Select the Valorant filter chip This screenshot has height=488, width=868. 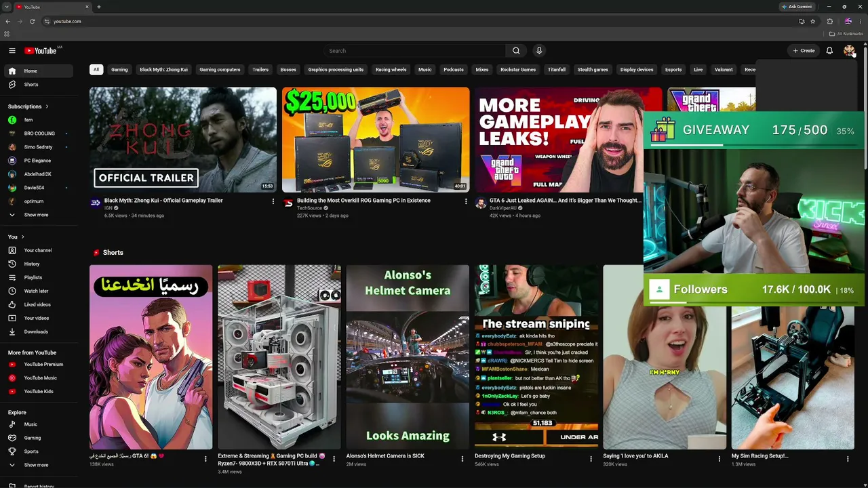pos(724,70)
